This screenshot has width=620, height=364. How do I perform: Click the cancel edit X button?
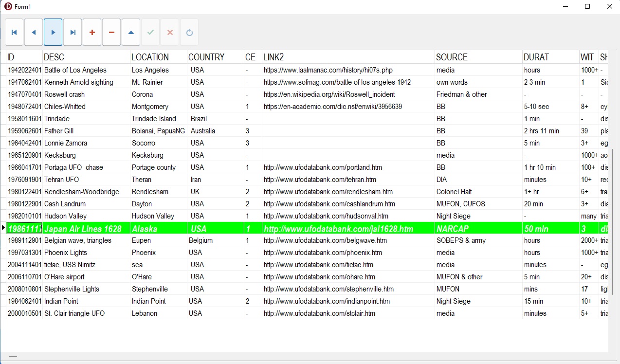[x=170, y=32]
